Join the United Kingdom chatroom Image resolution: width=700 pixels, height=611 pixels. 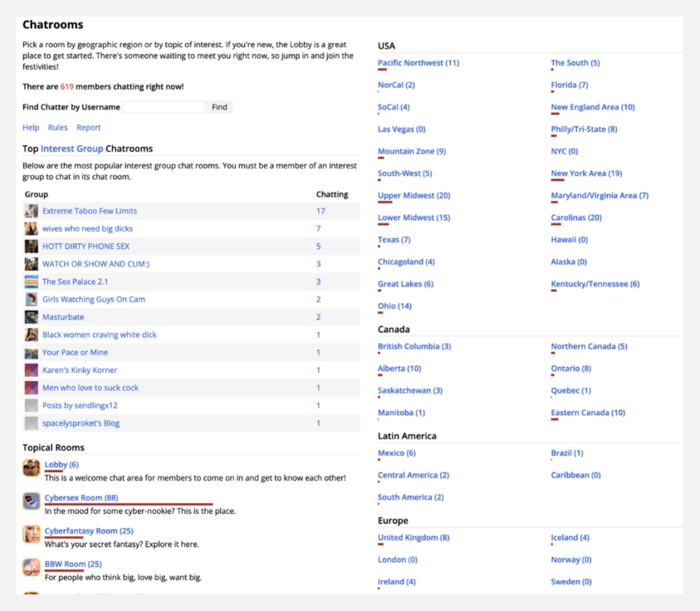click(x=414, y=537)
